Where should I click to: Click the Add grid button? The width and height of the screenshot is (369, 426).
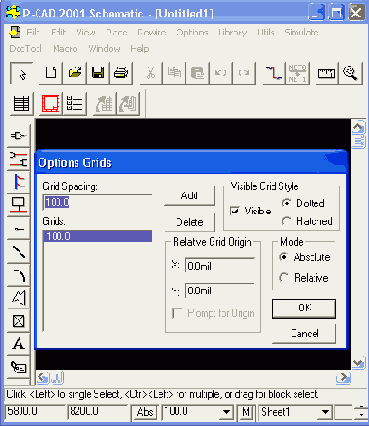pos(189,196)
